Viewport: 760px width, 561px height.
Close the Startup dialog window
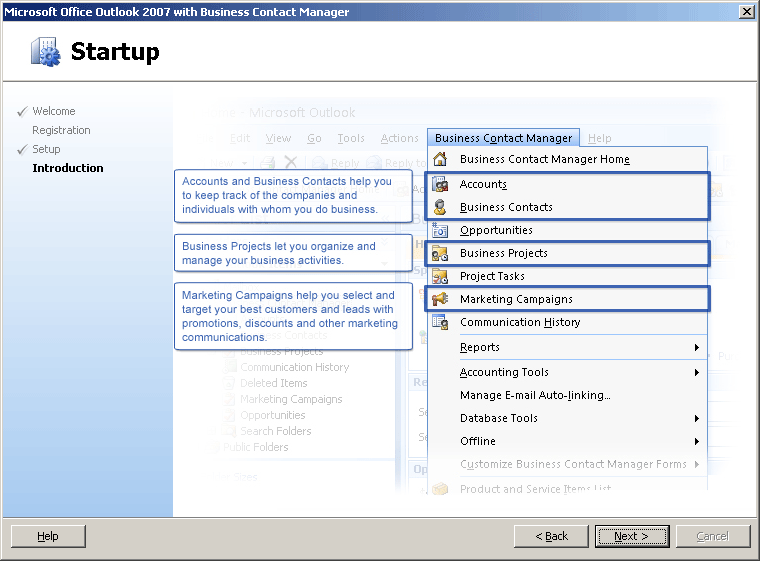click(x=746, y=12)
